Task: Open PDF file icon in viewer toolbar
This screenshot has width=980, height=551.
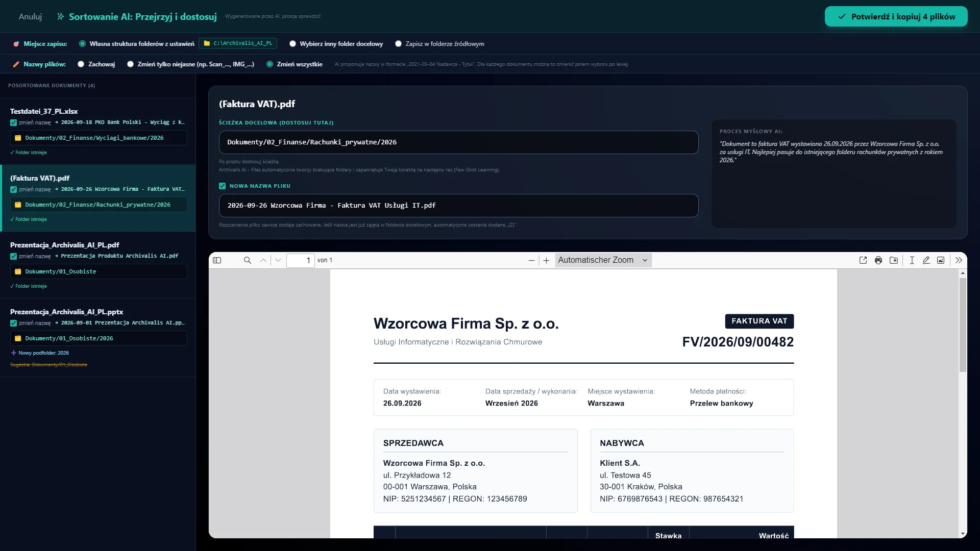Action: [x=863, y=260]
